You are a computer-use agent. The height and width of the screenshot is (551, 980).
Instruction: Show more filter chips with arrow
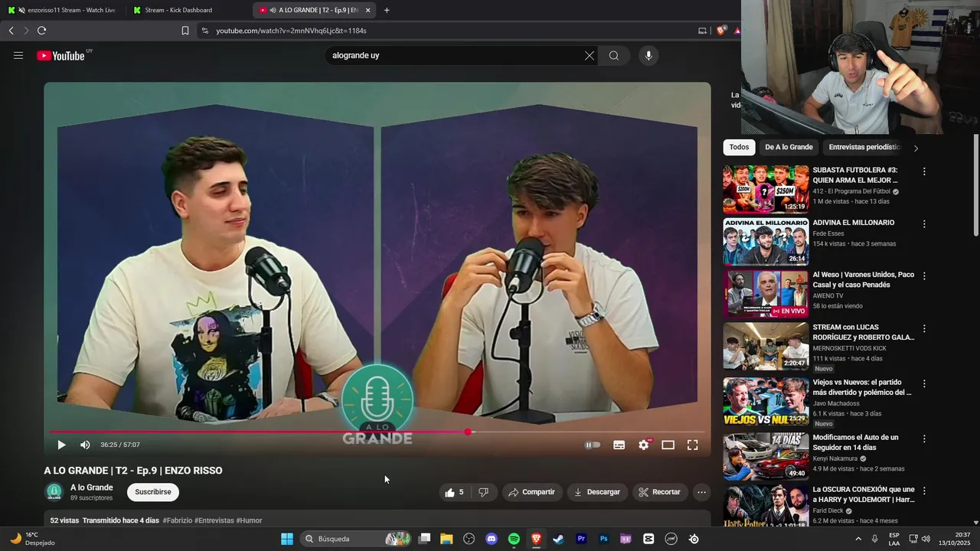coord(916,148)
